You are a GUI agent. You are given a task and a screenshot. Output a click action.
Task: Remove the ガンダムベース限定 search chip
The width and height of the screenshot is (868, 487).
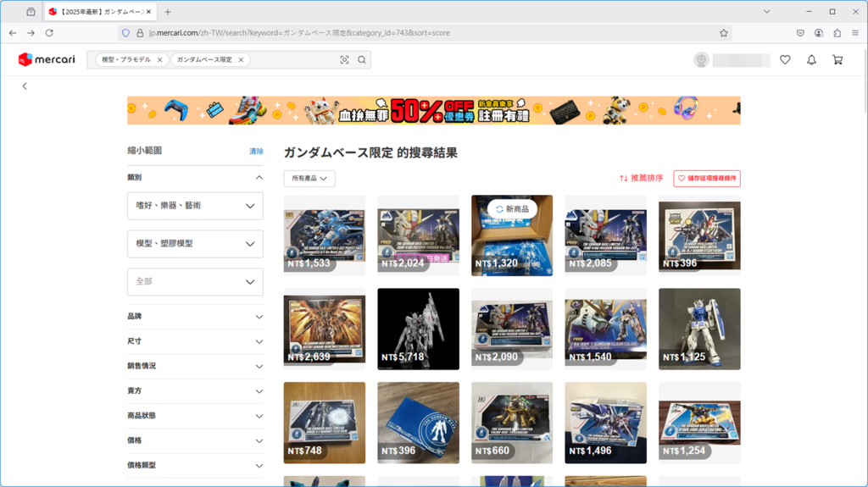(x=241, y=60)
